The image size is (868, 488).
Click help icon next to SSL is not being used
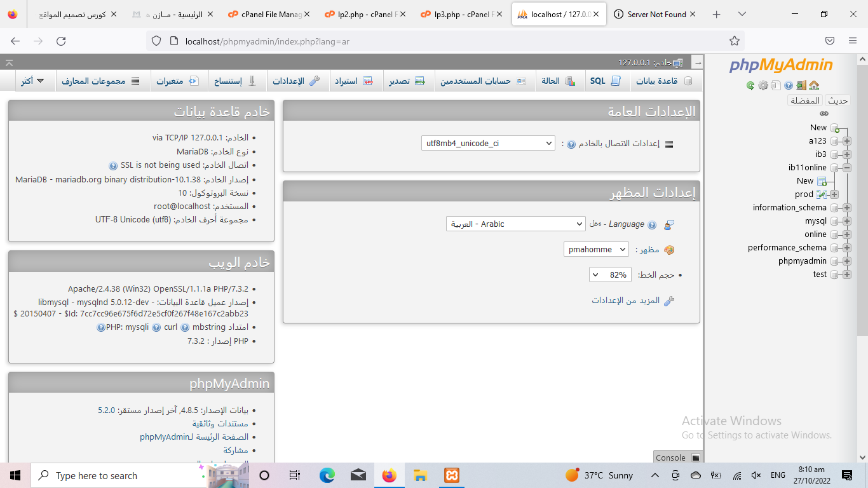[x=113, y=165]
